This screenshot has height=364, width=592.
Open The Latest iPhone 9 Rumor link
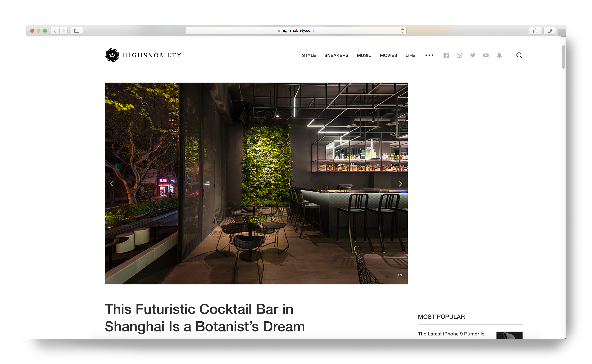click(x=451, y=334)
